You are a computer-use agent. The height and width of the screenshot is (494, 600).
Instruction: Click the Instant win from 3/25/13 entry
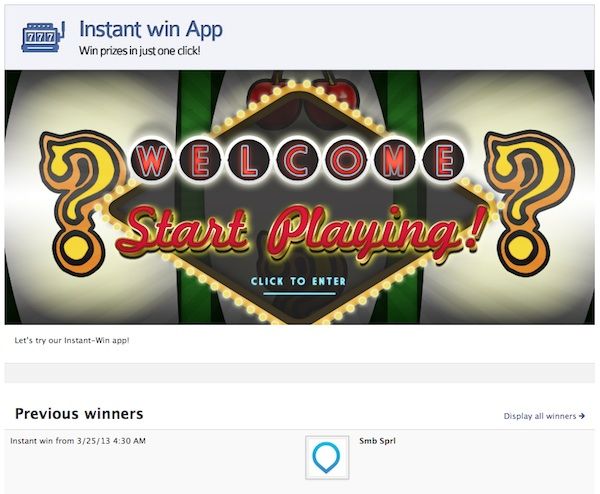tap(78, 441)
